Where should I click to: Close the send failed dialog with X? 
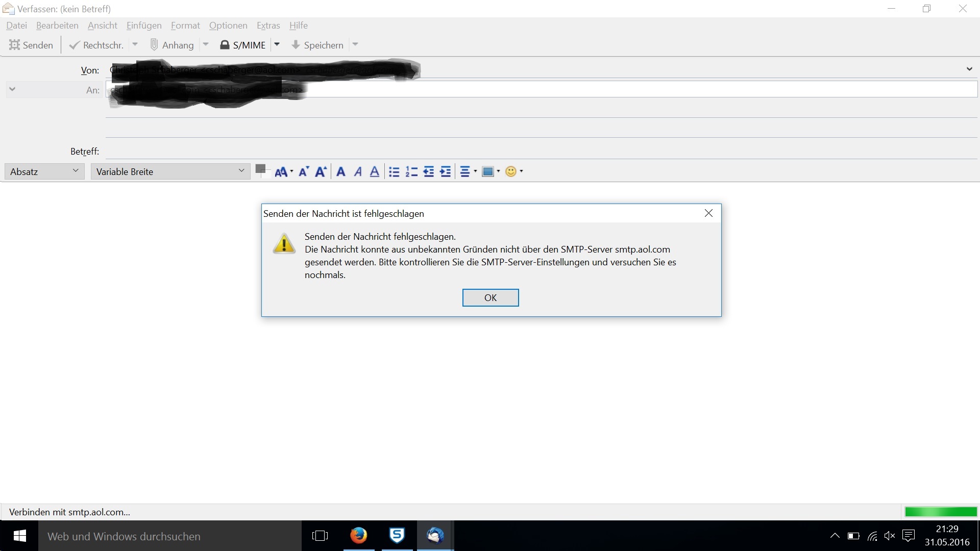[708, 213]
